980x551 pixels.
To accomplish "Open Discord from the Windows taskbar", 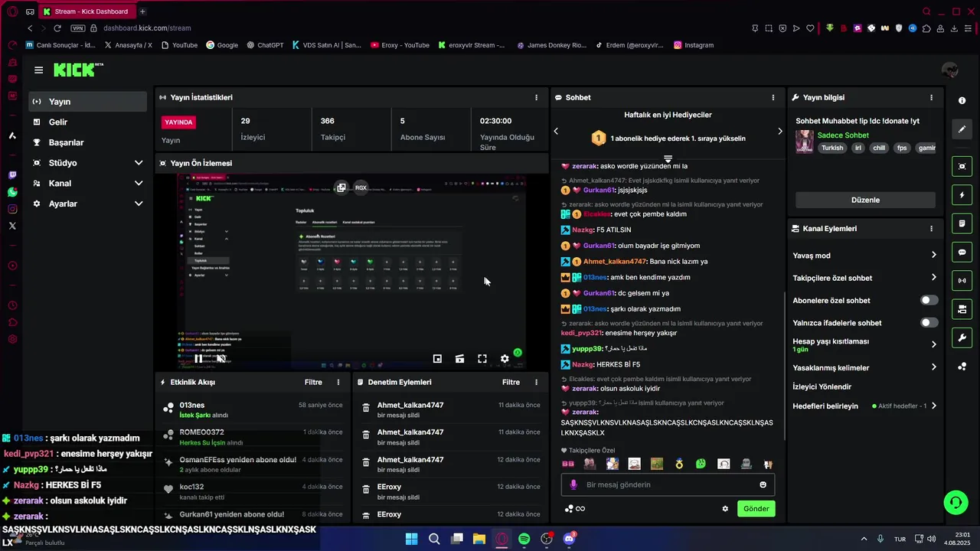I will pyautogui.click(x=569, y=539).
